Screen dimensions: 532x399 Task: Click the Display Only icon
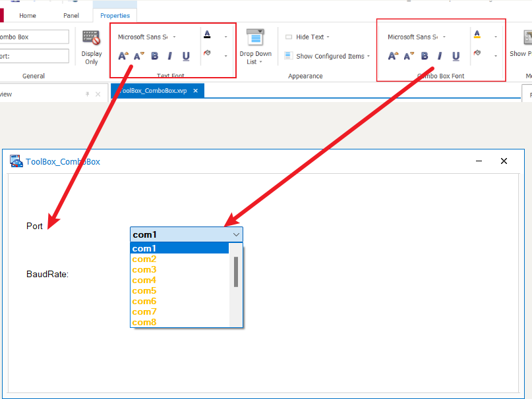(x=91, y=38)
